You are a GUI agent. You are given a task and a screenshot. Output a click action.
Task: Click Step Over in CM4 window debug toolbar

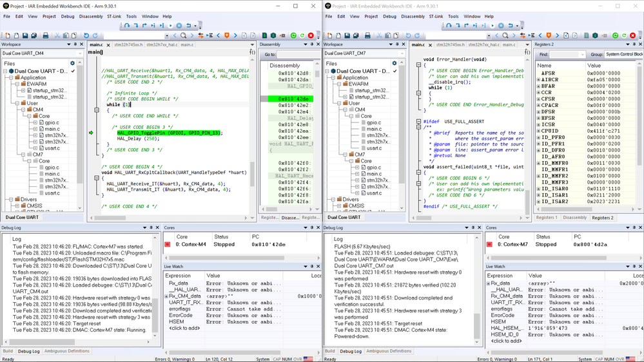(127, 26)
